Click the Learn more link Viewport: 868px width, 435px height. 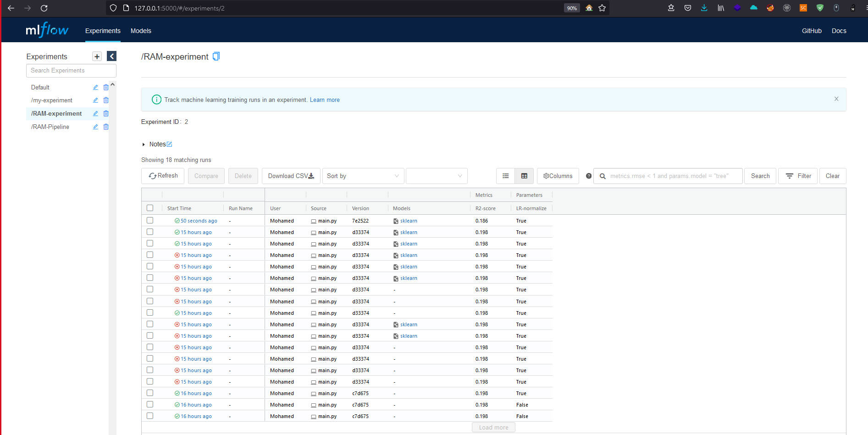325,100
